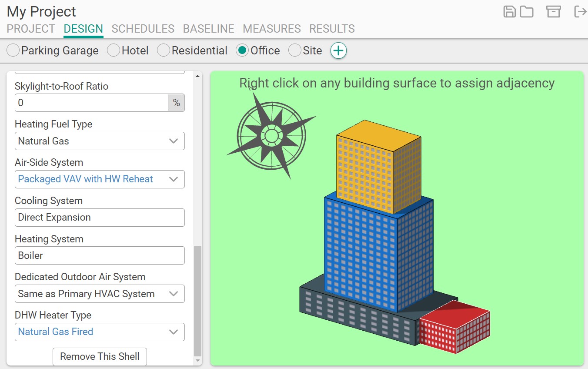Click the compass rose in the 3D view
This screenshot has width=588, height=369.
(x=271, y=135)
